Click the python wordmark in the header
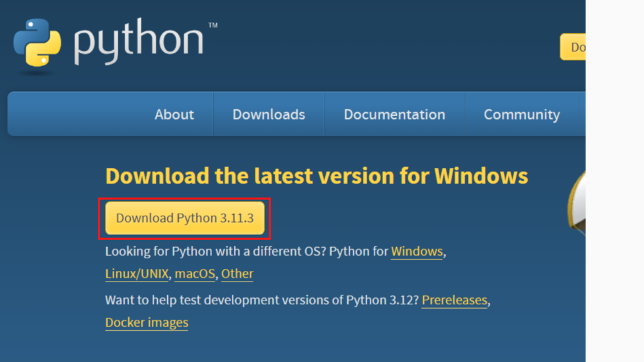This screenshot has width=644, height=362. tap(139, 41)
